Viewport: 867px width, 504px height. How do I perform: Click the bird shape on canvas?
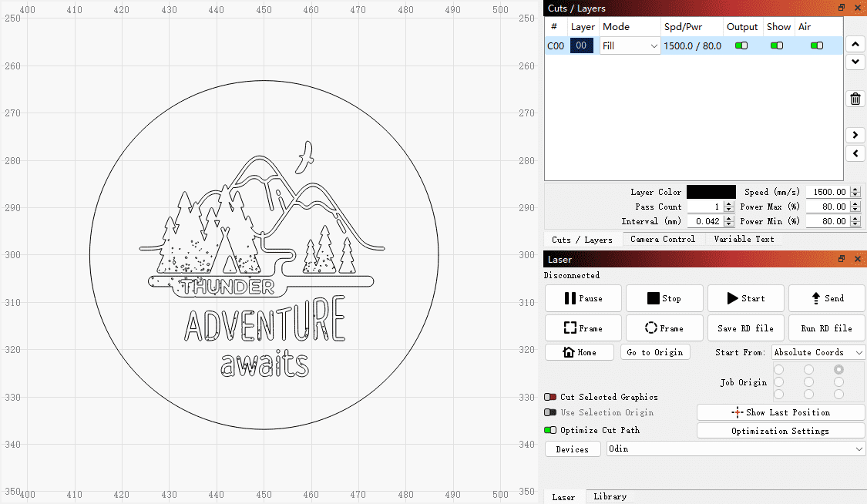coord(305,157)
